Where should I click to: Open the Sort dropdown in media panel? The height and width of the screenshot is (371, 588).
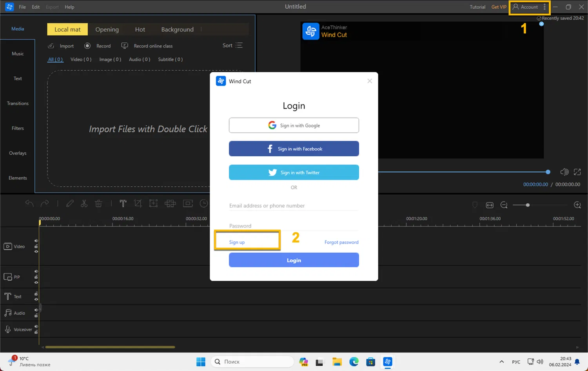232,45
